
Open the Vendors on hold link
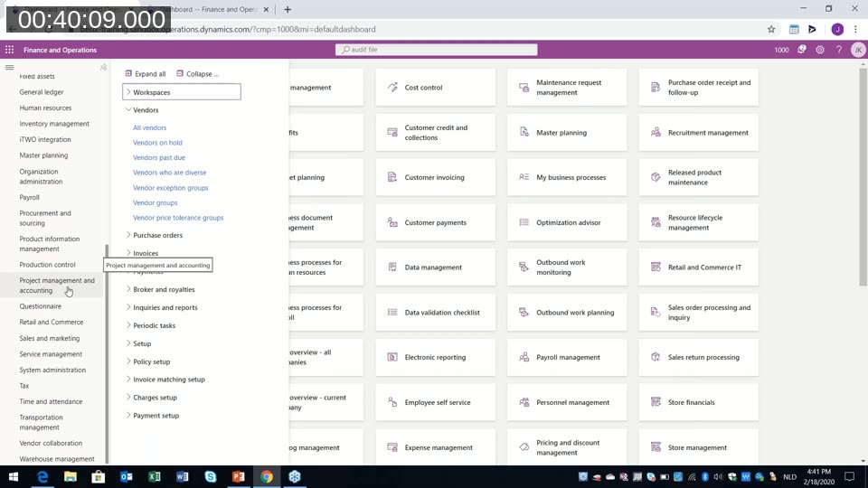pyautogui.click(x=157, y=143)
